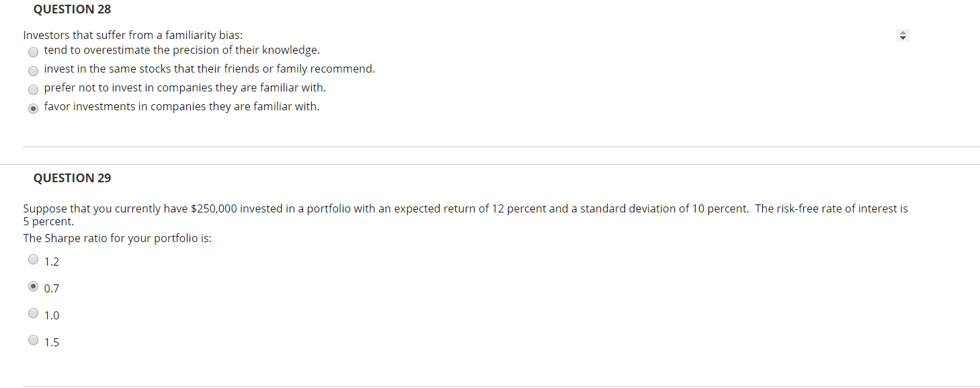Screen dimensions: 980x388
Task: Choose "invest in the same stocks that their friends or family recommend"
Action: [33, 71]
